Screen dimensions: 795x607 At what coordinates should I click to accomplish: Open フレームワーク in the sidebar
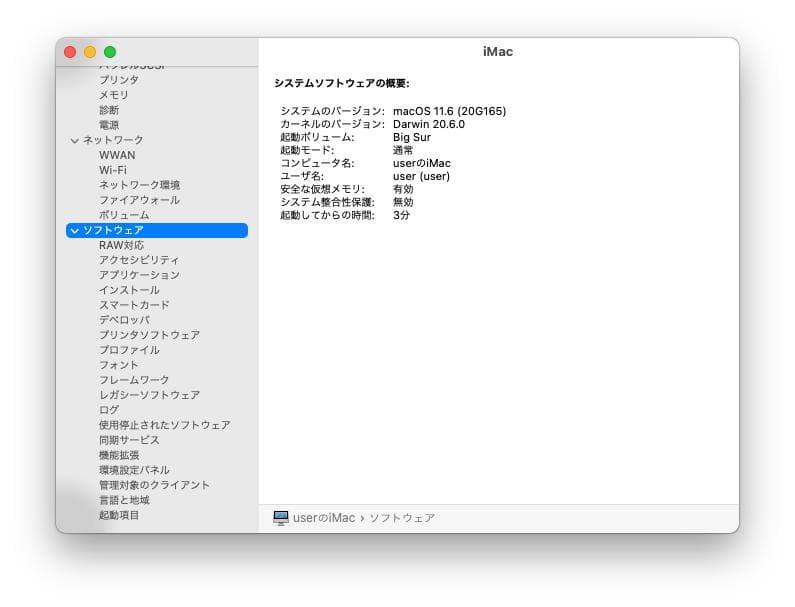tap(134, 380)
